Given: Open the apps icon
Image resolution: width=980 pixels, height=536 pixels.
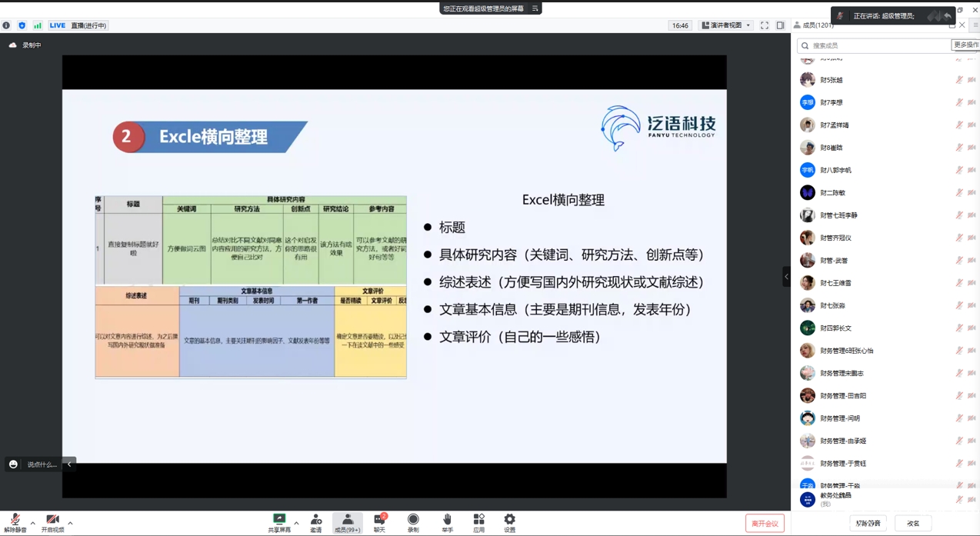Looking at the screenshot, I should [x=478, y=523].
